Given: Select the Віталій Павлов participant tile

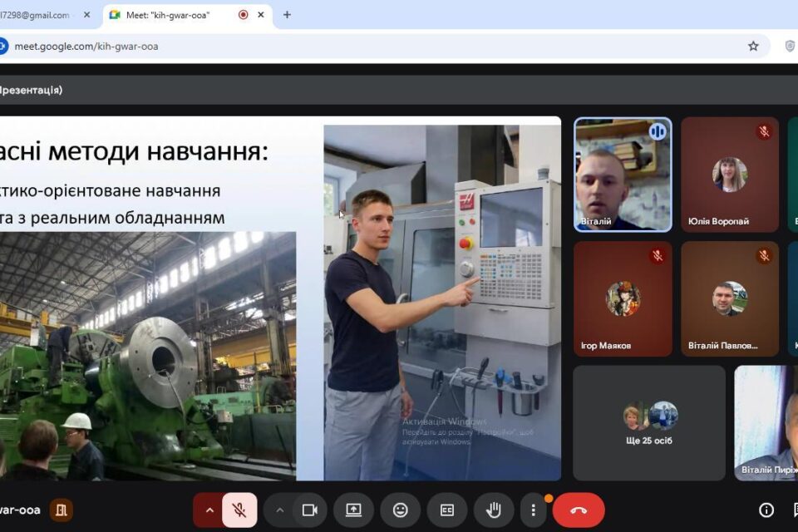Looking at the screenshot, I should coord(730,299).
